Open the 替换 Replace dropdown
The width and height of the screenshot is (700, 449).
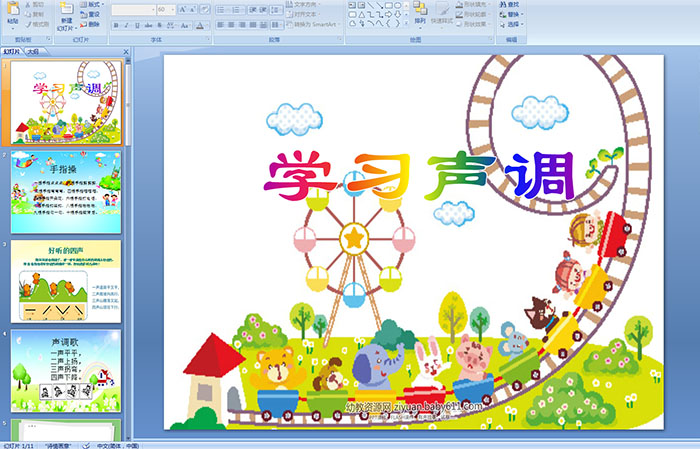tap(512, 14)
